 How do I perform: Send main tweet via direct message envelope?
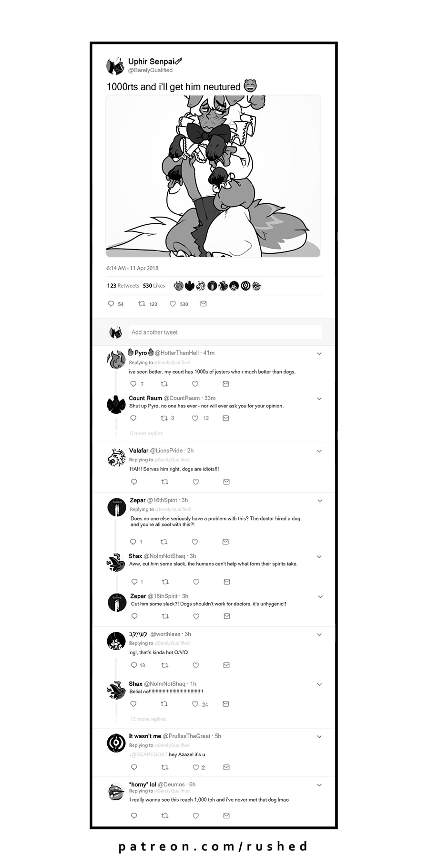(x=204, y=303)
